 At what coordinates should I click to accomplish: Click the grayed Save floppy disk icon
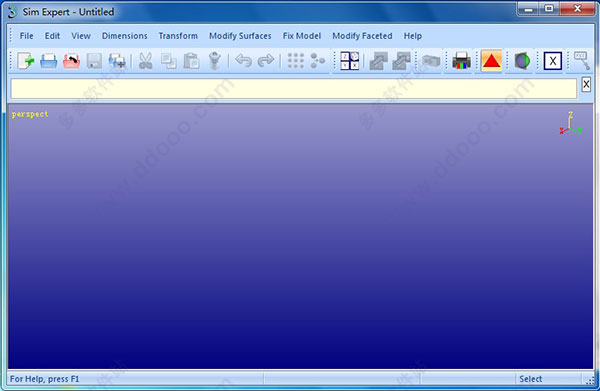coord(94,61)
